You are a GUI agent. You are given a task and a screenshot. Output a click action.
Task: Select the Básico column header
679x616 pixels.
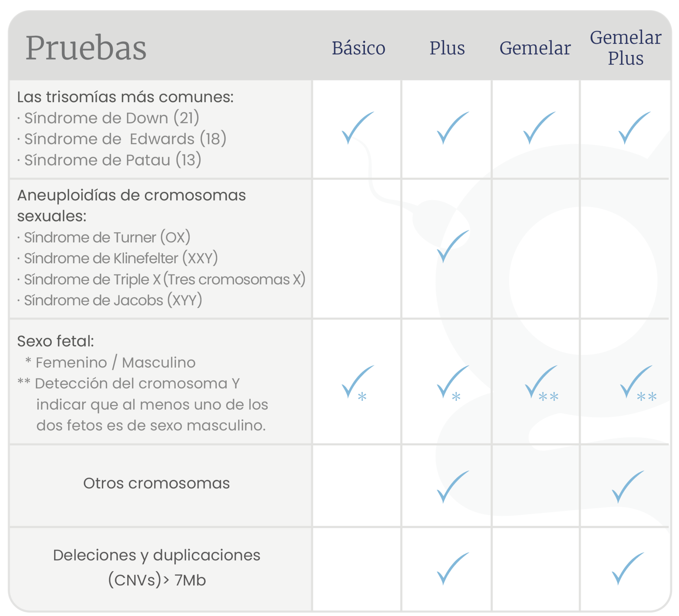[358, 48]
